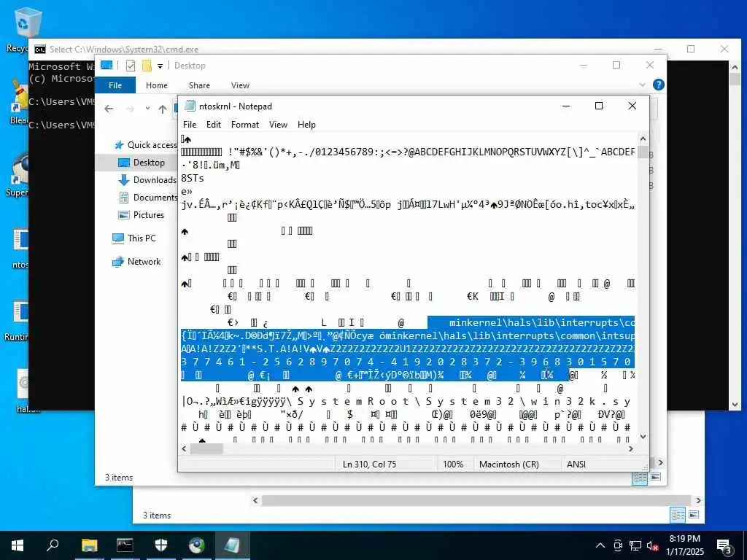Select Pictures in the navigation pane
Image resolution: width=747 pixels, height=560 pixels.
coord(141,215)
